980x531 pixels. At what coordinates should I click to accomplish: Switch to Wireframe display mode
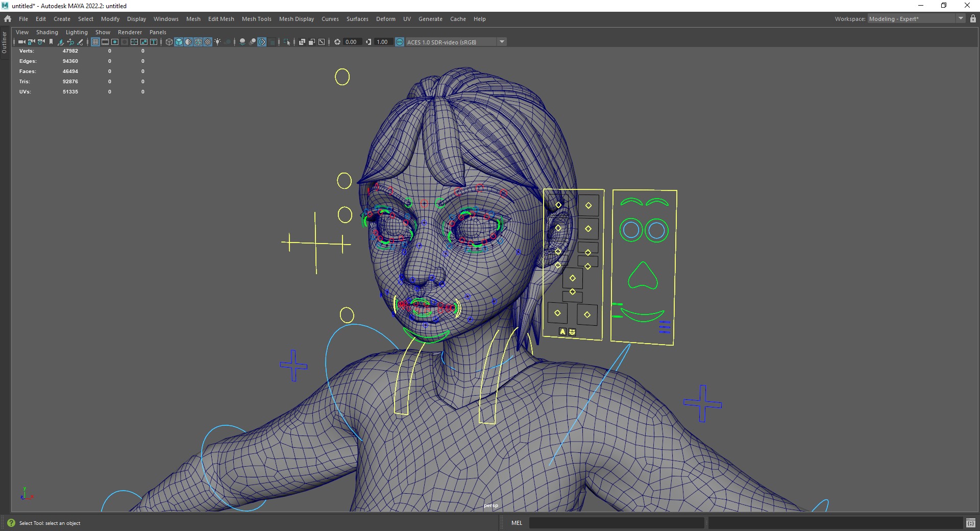(x=169, y=42)
